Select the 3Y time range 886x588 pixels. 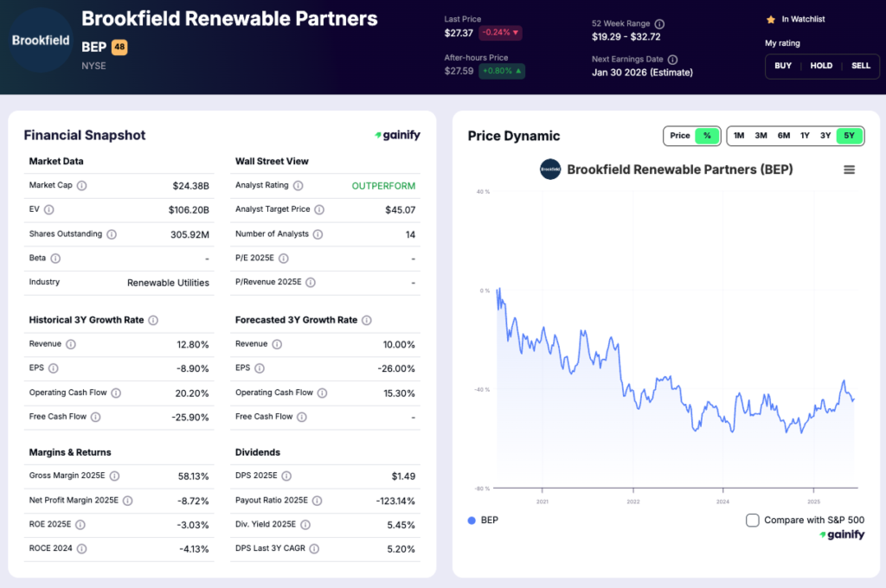[827, 136]
